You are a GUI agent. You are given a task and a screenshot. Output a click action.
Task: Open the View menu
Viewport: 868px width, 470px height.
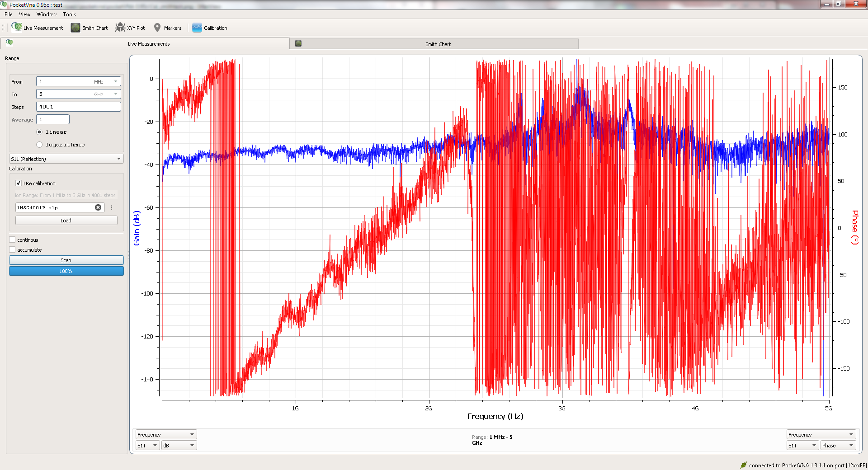point(24,14)
